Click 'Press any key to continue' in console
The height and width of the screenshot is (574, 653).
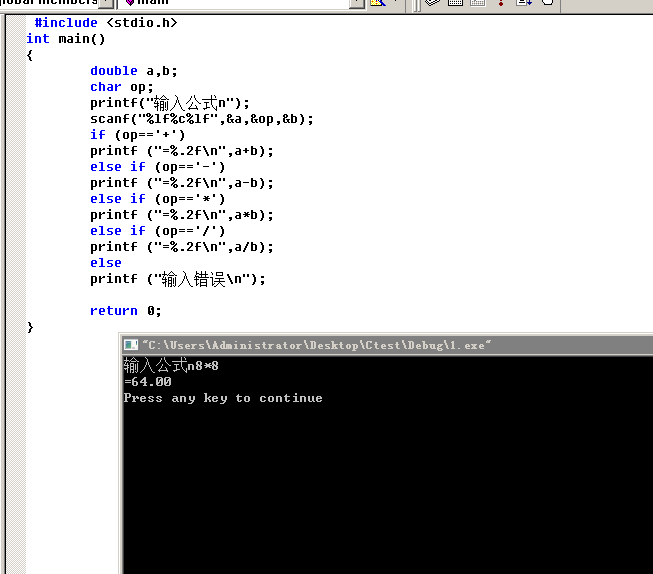pyautogui.click(x=223, y=398)
